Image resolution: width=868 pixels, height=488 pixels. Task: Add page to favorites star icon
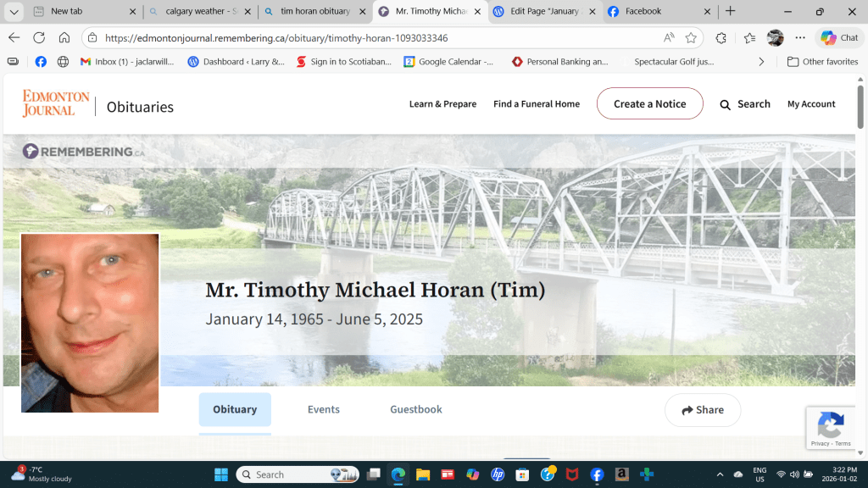tap(691, 38)
